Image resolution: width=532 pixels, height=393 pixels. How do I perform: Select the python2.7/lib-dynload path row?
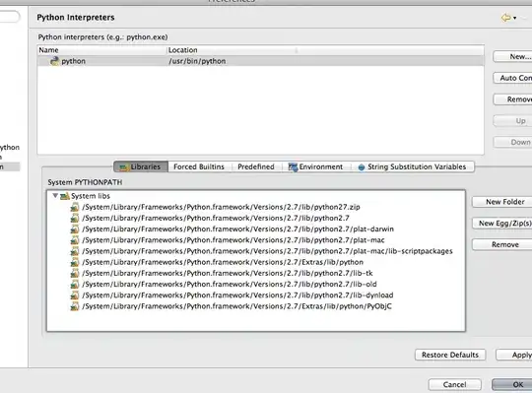(237, 295)
